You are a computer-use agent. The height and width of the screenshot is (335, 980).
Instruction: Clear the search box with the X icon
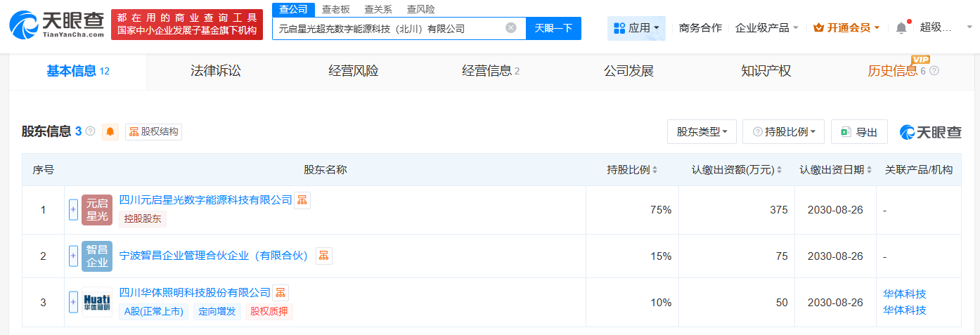511,28
